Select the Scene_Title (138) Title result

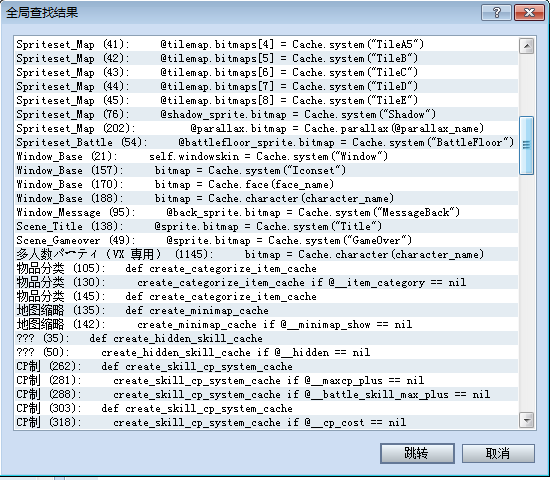pyautogui.click(x=266, y=226)
